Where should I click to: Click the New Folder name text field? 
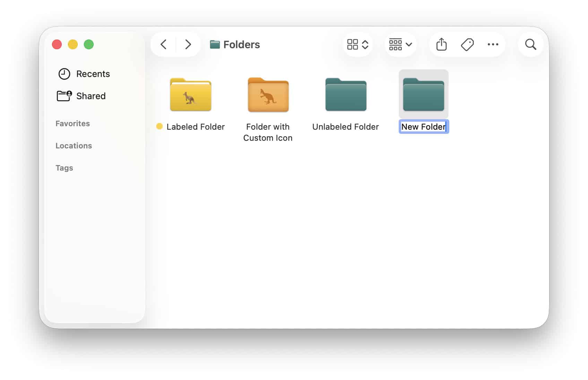pos(423,127)
